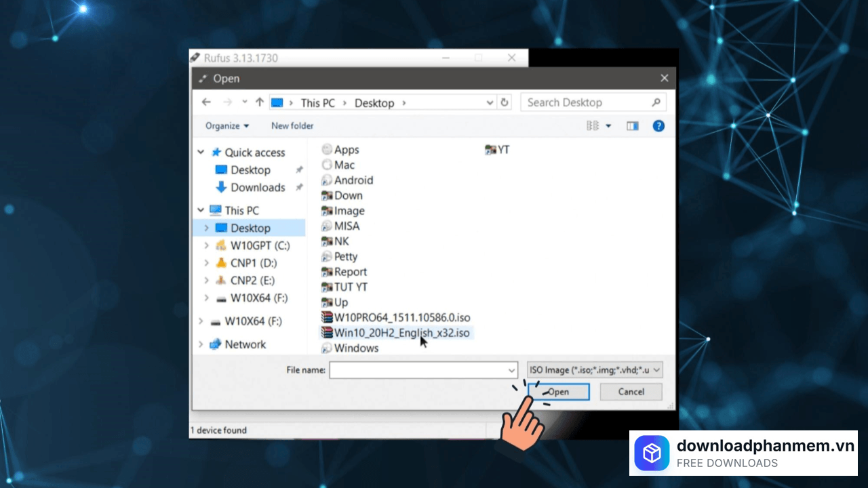Select the YT folder icon
Image resolution: width=868 pixels, height=488 pixels.
click(x=490, y=150)
